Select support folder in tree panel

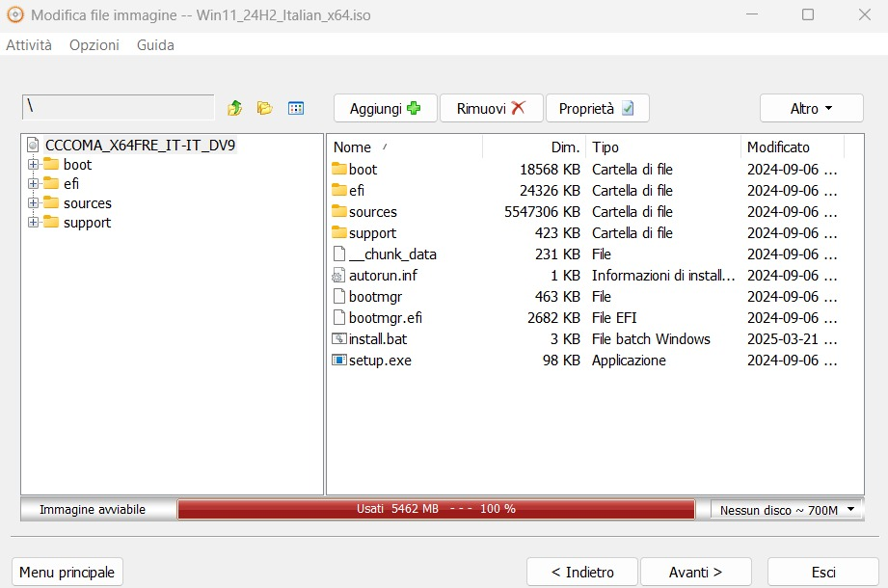87,223
